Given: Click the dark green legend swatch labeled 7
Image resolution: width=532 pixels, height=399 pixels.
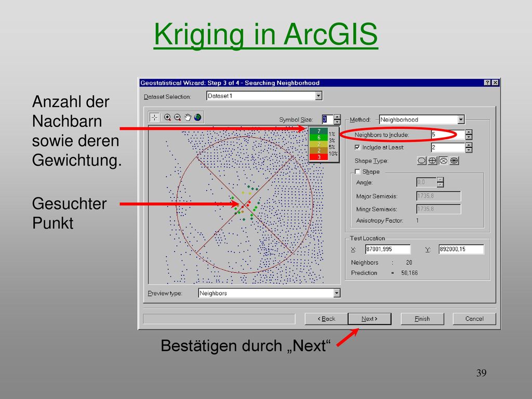Looking at the screenshot, I should click(x=318, y=131).
